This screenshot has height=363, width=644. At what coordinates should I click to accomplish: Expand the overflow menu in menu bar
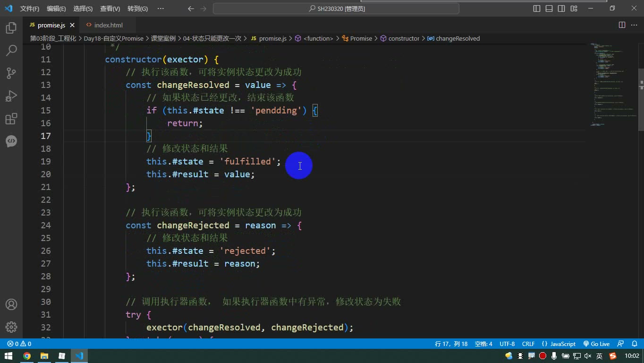click(x=161, y=9)
